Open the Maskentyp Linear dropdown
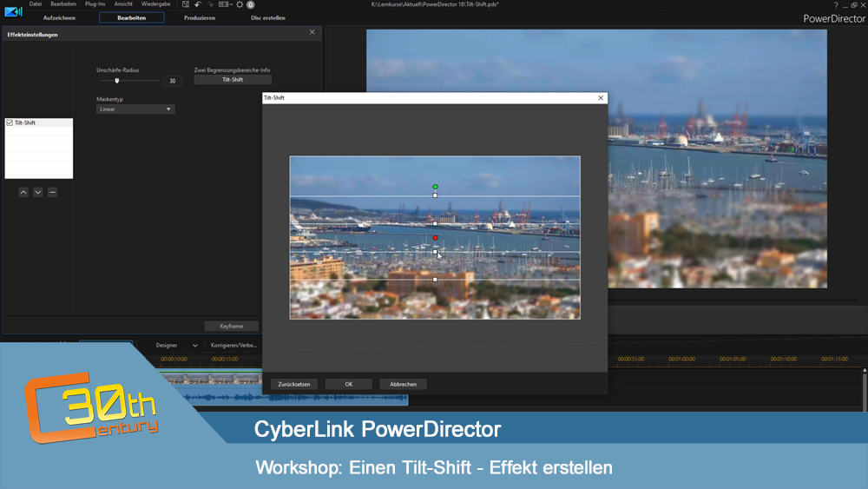Viewport: 868px width, 489px height. pos(135,109)
